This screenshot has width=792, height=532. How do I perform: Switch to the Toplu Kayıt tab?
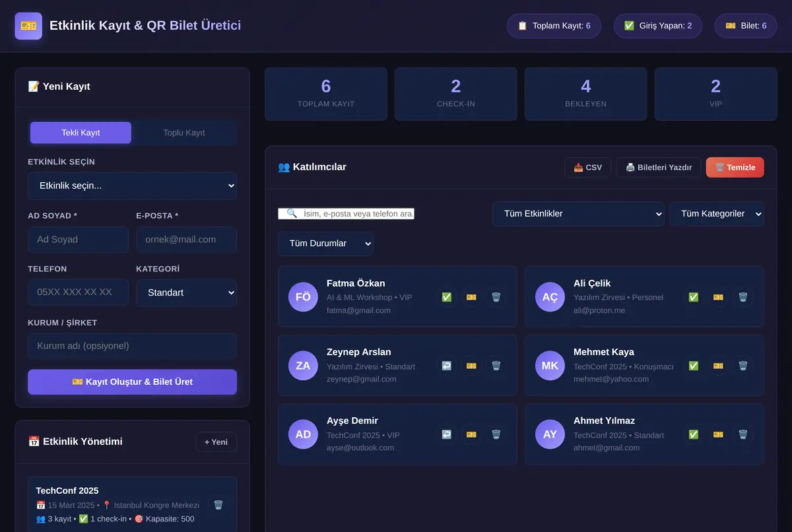pos(184,133)
